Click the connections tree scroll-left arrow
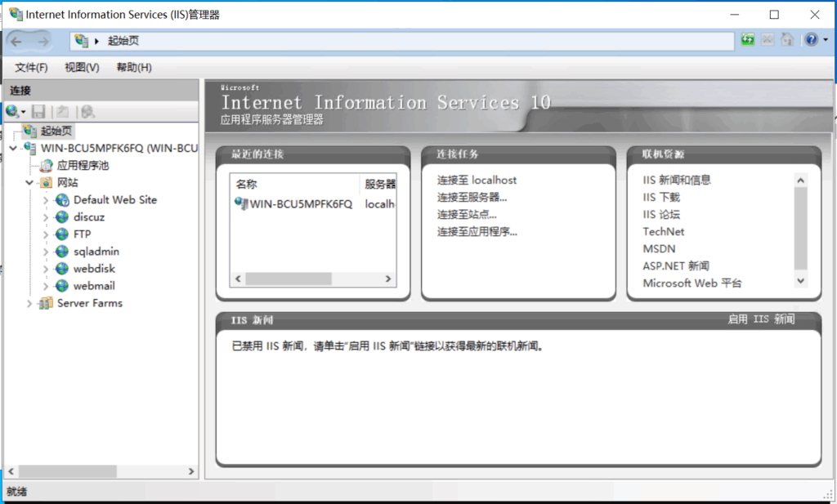 pyautogui.click(x=11, y=471)
